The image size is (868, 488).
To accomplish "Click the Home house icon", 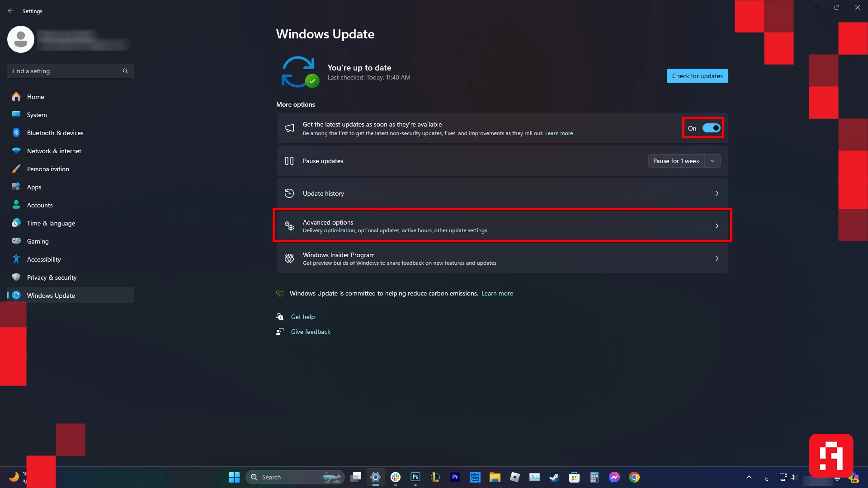I will click(16, 96).
